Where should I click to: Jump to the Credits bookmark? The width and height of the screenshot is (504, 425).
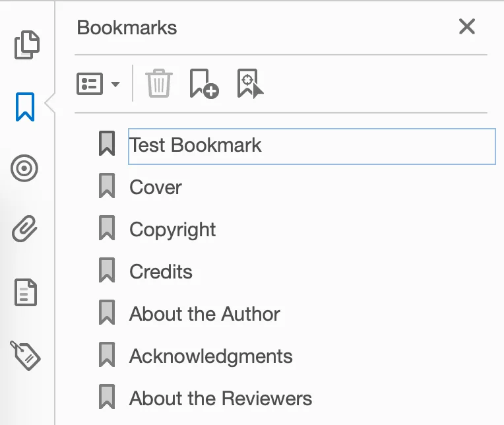point(161,272)
